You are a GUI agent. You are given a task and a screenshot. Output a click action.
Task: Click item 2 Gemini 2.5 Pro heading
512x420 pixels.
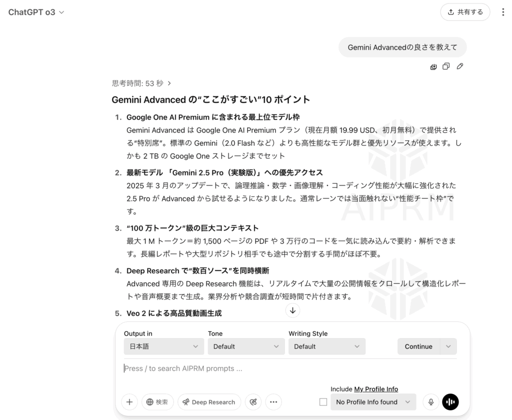click(224, 173)
